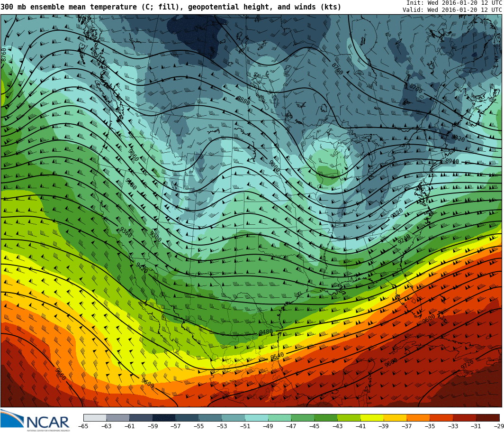The width and height of the screenshot is (504, 432).
Task: Select the light gray swatch between -65 and -63
Action: tap(95, 418)
